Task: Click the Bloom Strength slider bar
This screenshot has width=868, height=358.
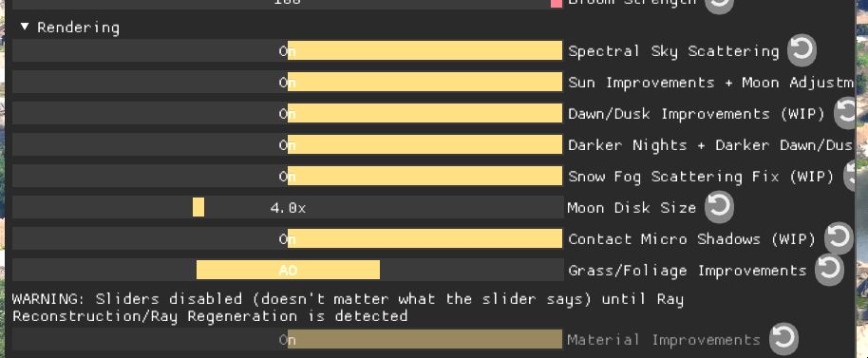Action: (288, 4)
